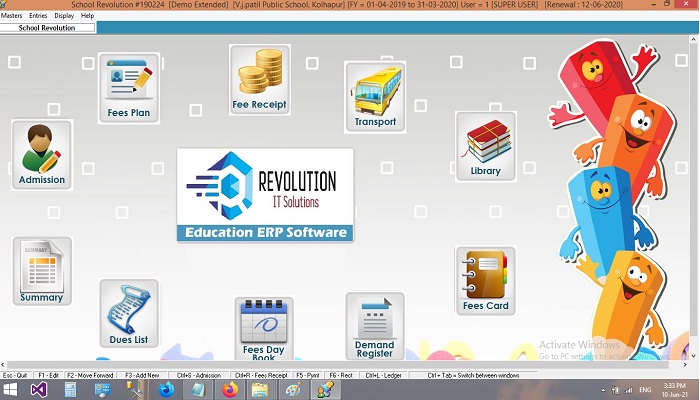Viewport: 700px width, 400px height.
Task: Click the vertical scrollbar up arrow
Action: pyautogui.click(x=694, y=39)
